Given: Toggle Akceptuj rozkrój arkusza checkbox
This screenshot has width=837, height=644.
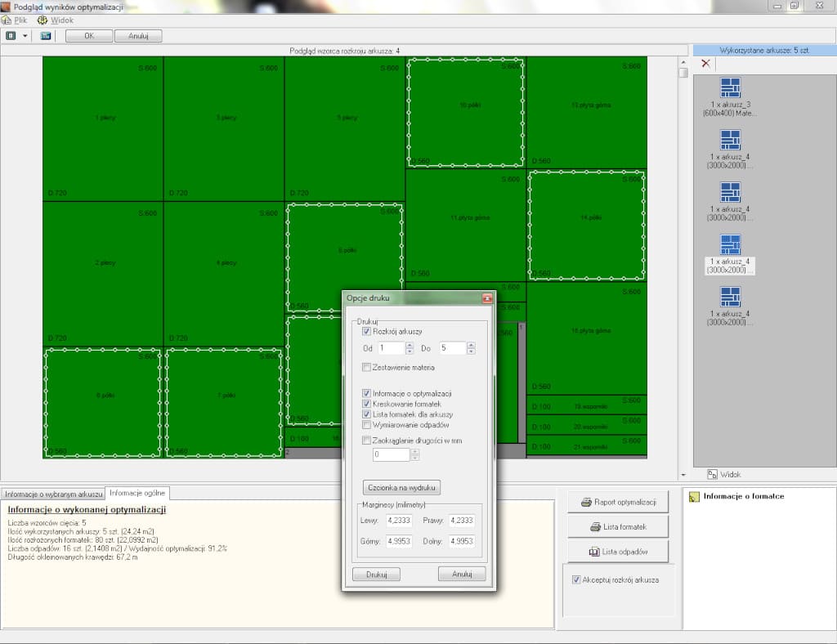Looking at the screenshot, I should 576,579.
